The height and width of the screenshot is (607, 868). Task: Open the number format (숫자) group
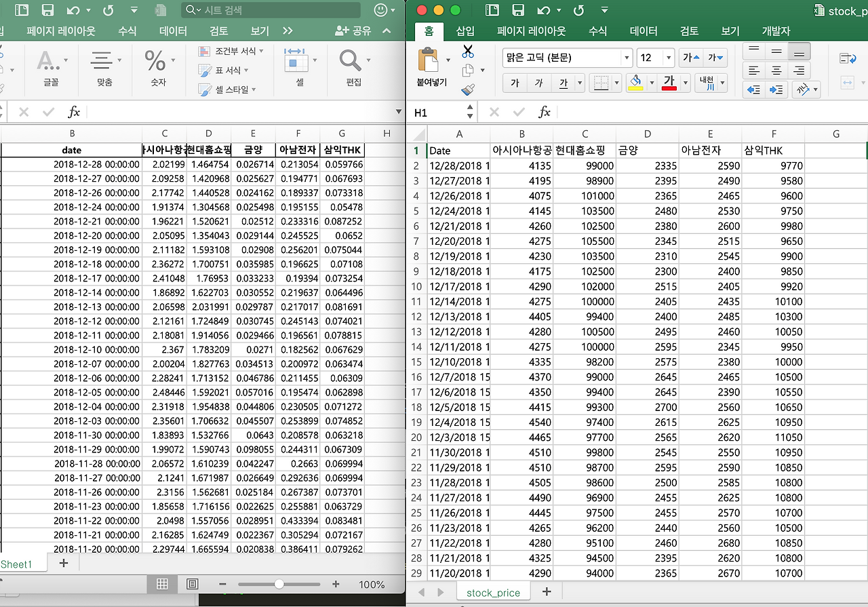click(158, 68)
